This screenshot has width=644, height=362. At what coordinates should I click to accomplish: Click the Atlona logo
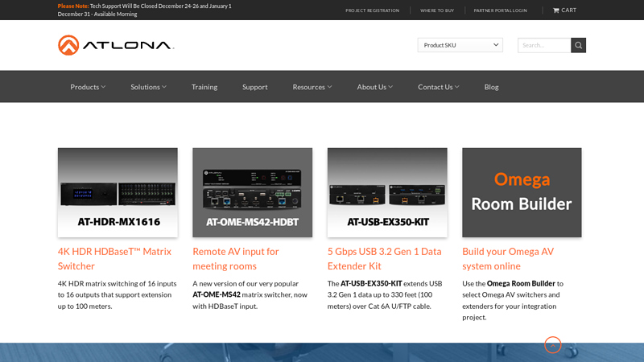[x=116, y=45]
